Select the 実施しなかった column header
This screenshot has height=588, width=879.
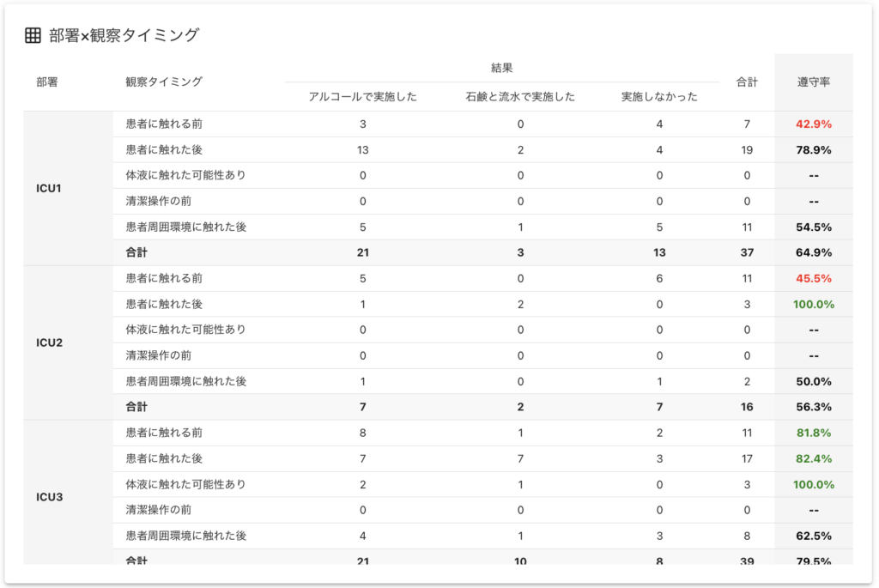click(659, 97)
